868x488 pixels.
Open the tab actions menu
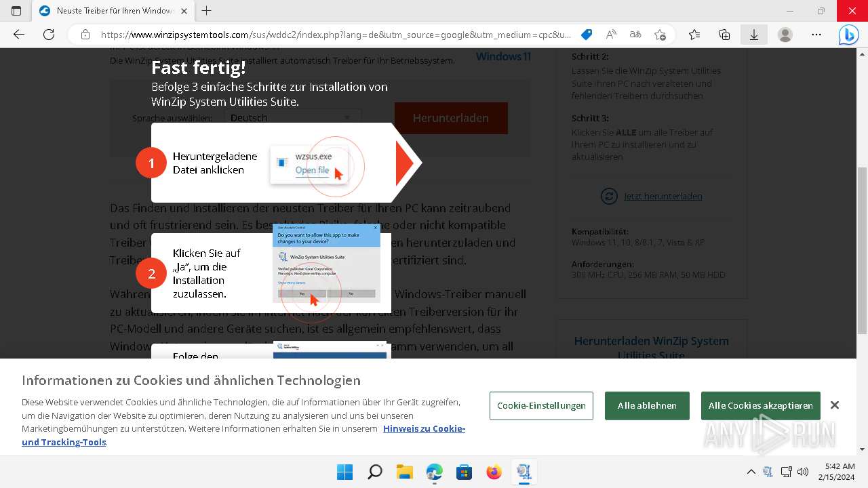coord(16,11)
